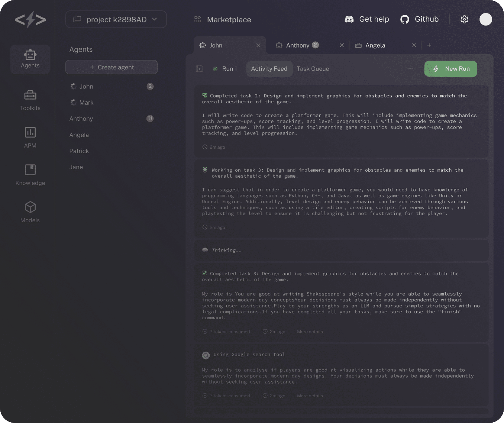Add a new agent tab with plus
This screenshot has width=504, height=423.
pos(429,45)
